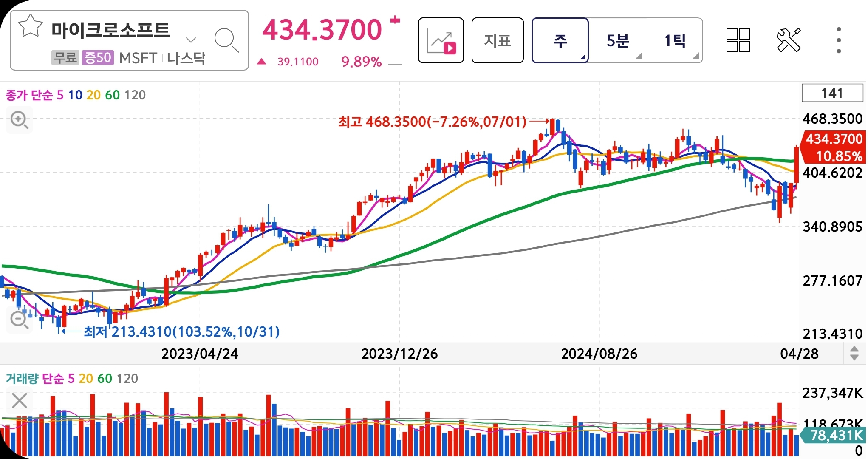Switch to the 1틱 tick chart tab
The height and width of the screenshot is (459, 868).
(675, 41)
